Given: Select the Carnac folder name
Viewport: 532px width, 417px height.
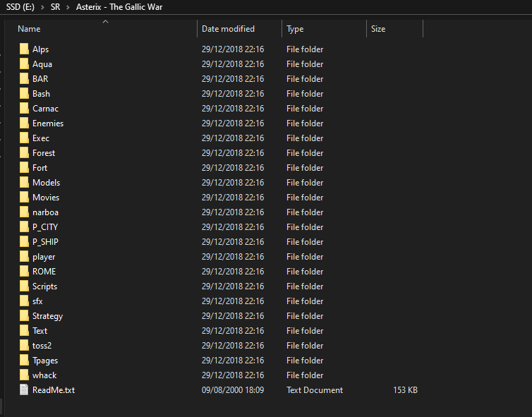Looking at the screenshot, I should [45, 109].
